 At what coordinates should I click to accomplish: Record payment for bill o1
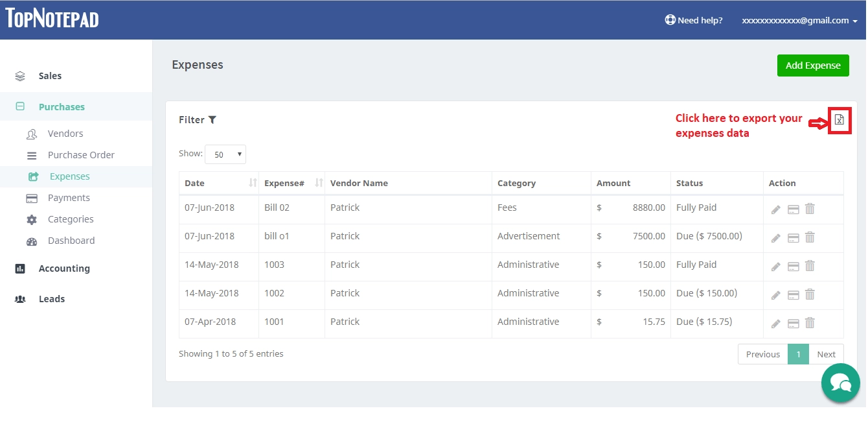tap(793, 238)
